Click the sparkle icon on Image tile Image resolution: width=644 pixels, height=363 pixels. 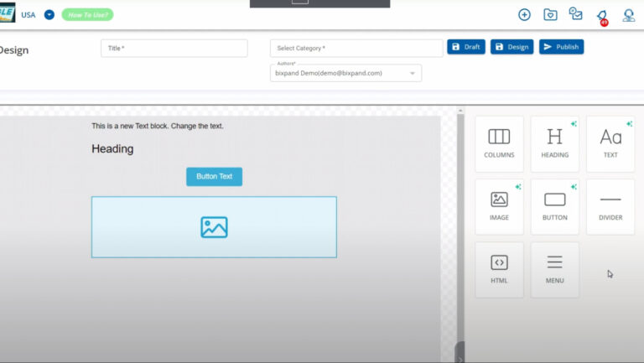(x=518, y=187)
